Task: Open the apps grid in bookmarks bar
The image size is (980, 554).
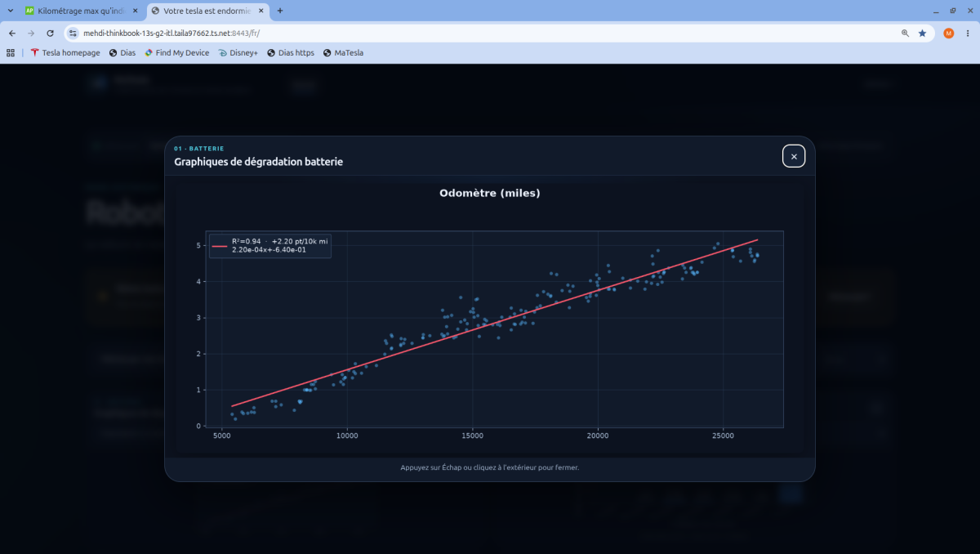Action: coord(11,52)
